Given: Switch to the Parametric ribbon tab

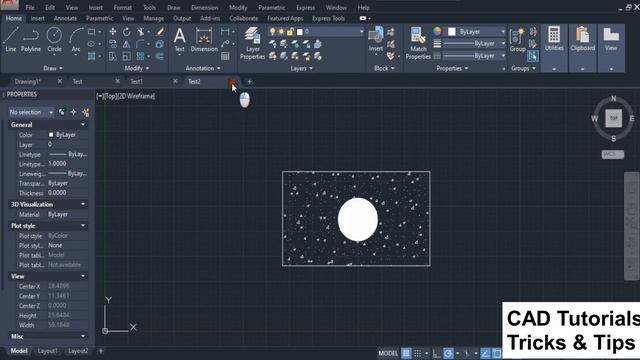Looking at the screenshot, I should 99,18.
